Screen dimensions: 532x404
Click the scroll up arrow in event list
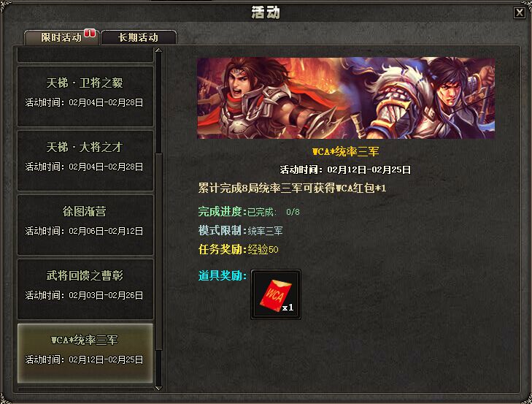(x=158, y=50)
